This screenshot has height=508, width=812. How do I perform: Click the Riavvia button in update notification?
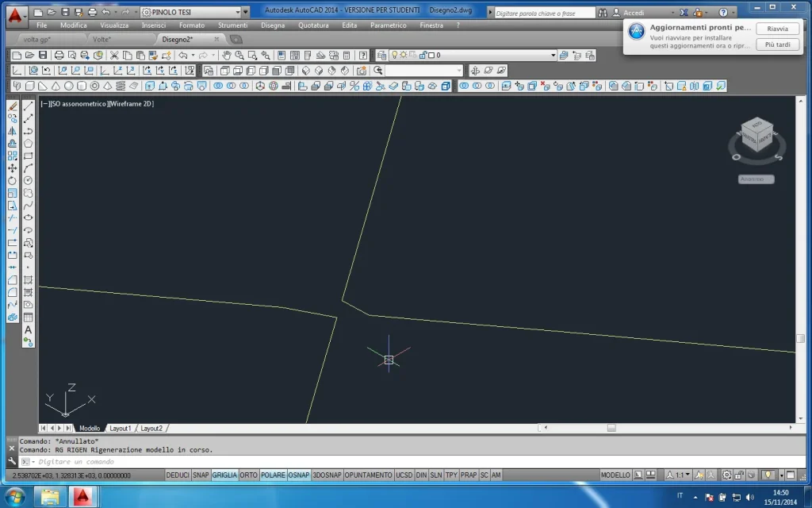(776, 29)
